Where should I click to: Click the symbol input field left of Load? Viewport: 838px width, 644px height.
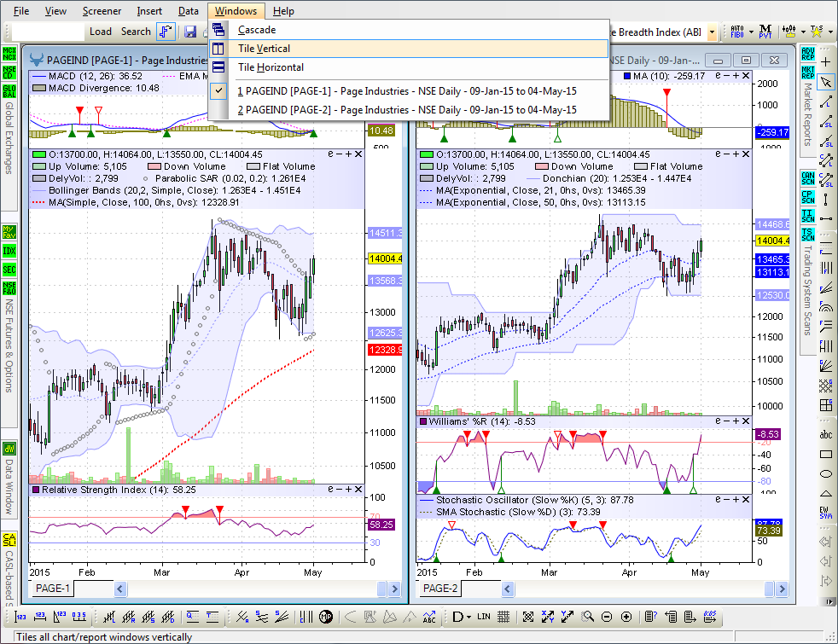tap(48, 32)
